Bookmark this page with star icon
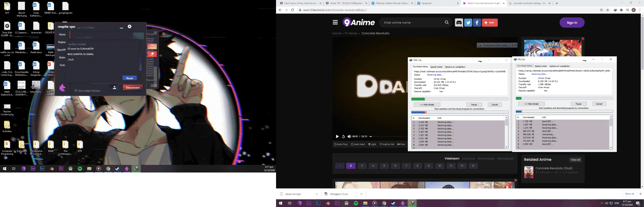644x207 pixels. (607, 10)
